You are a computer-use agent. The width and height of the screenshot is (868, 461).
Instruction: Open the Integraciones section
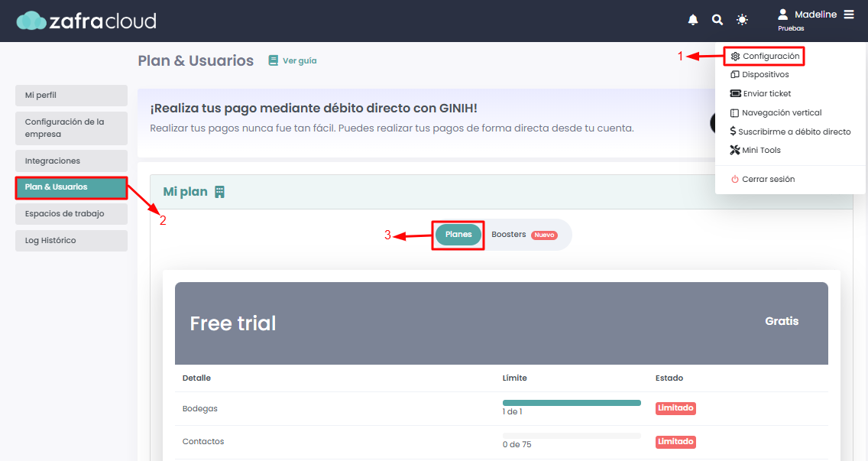71,161
